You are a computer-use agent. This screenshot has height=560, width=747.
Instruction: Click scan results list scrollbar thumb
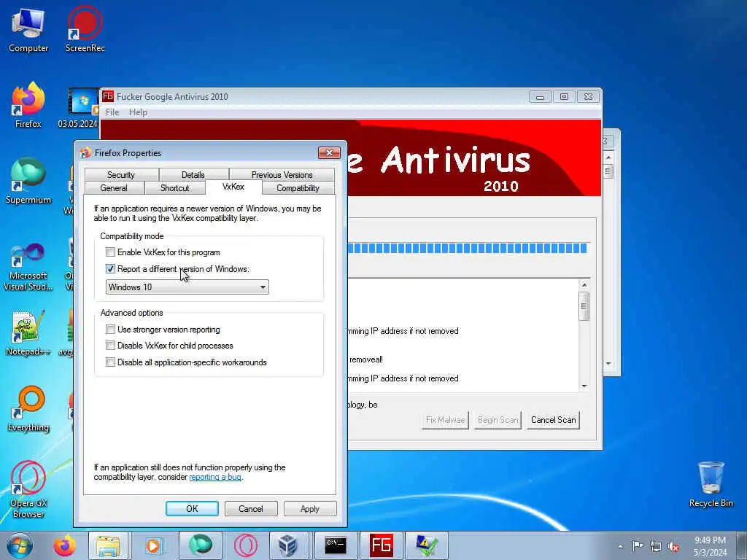tap(584, 306)
